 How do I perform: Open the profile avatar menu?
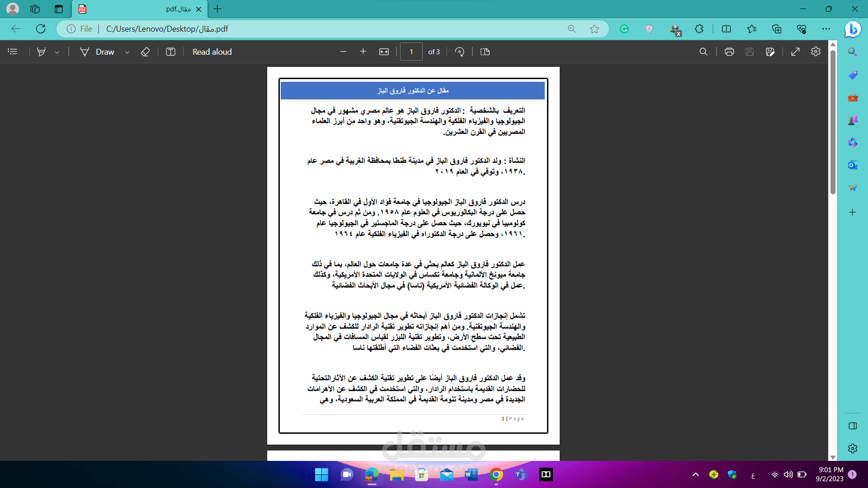(x=13, y=9)
